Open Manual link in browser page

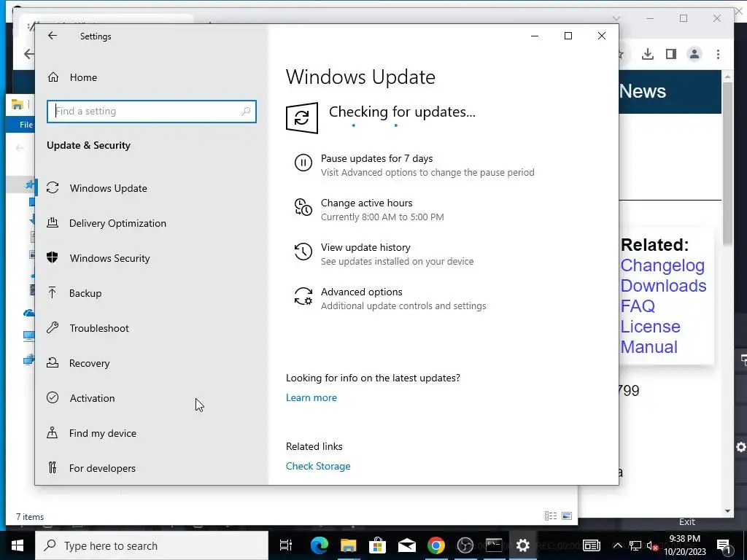pos(649,347)
